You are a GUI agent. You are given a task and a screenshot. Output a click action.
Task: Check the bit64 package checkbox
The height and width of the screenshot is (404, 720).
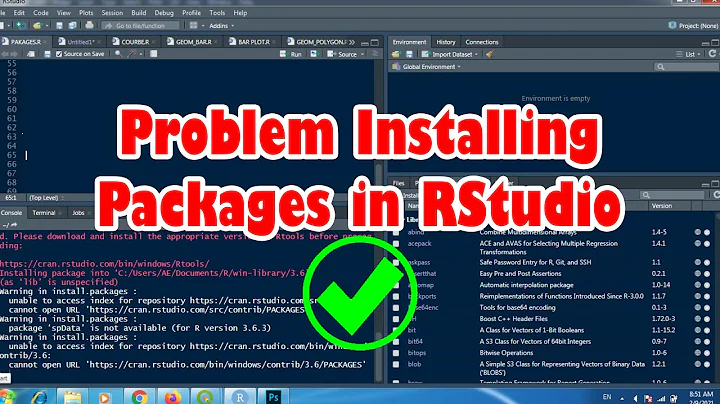(396, 342)
